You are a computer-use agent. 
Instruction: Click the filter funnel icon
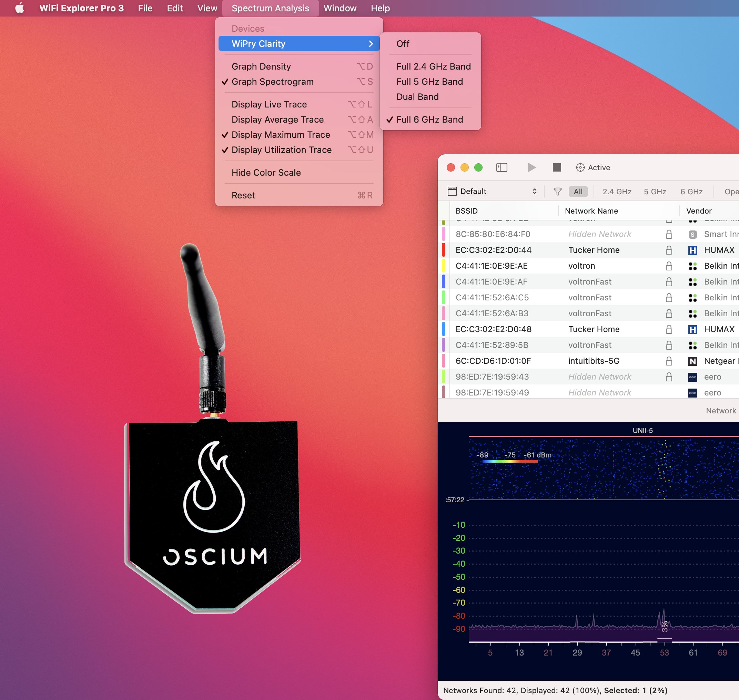[x=557, y=192]
